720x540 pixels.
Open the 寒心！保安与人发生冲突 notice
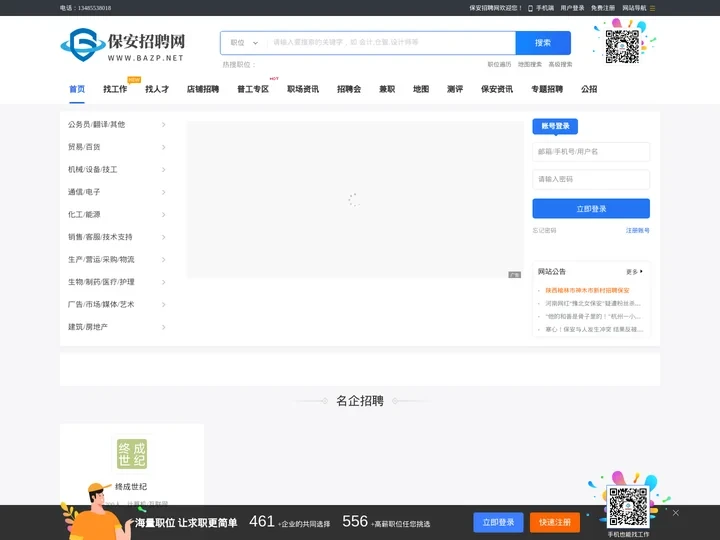click(594, 329)
